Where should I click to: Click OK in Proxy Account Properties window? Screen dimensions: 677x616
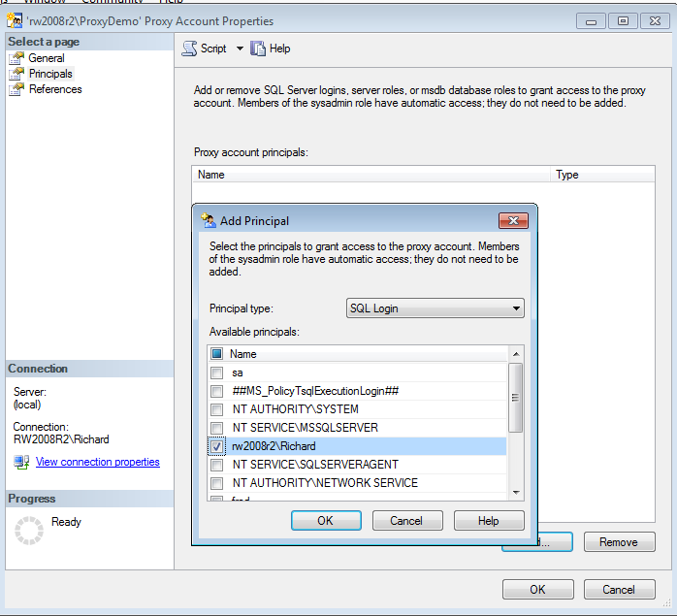[x=538, y=589]
